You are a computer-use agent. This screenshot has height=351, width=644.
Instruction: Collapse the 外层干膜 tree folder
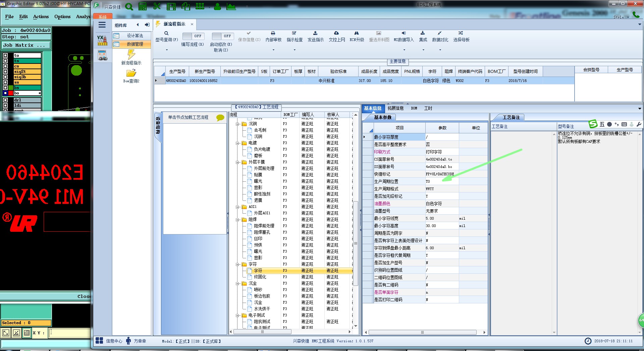click(x=238, y=162)
